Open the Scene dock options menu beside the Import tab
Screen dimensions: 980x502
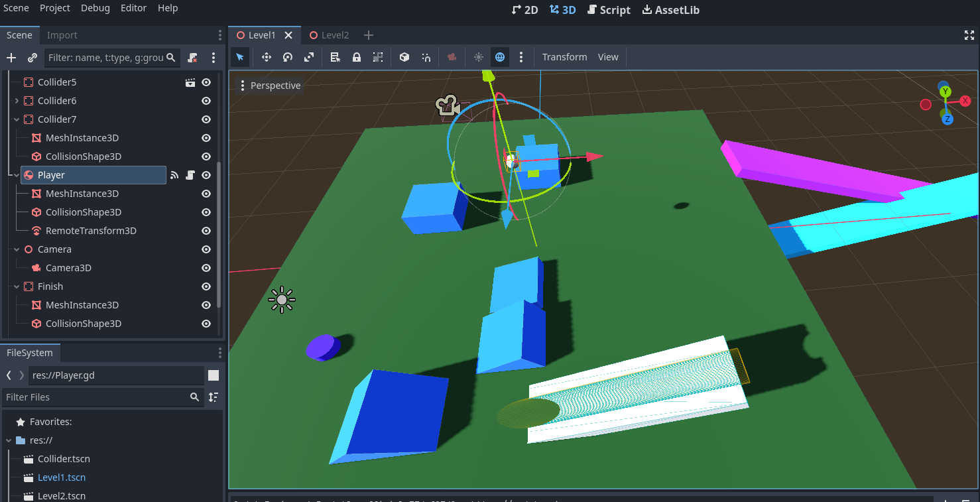coord(220,35)
